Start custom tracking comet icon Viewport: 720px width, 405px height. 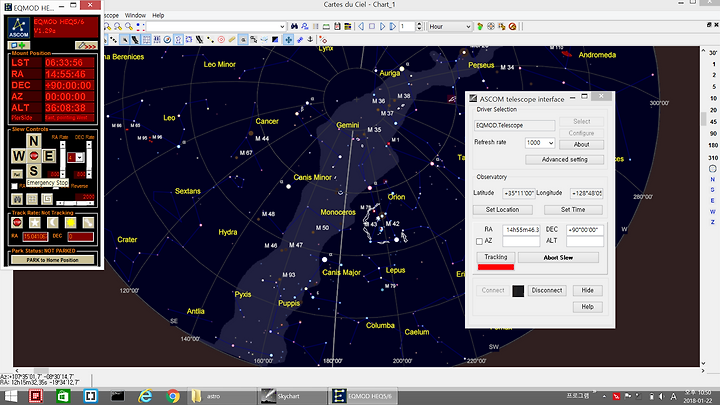click(88, 222)
